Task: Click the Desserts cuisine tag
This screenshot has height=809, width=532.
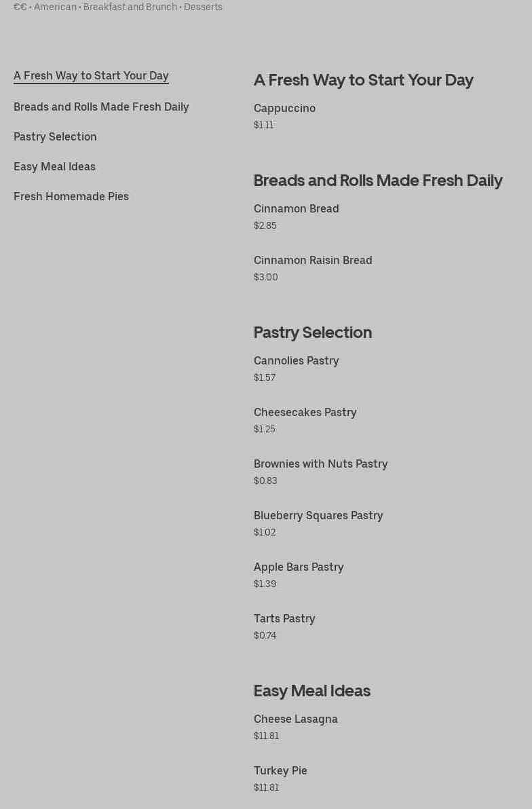Action: (203, 7)
